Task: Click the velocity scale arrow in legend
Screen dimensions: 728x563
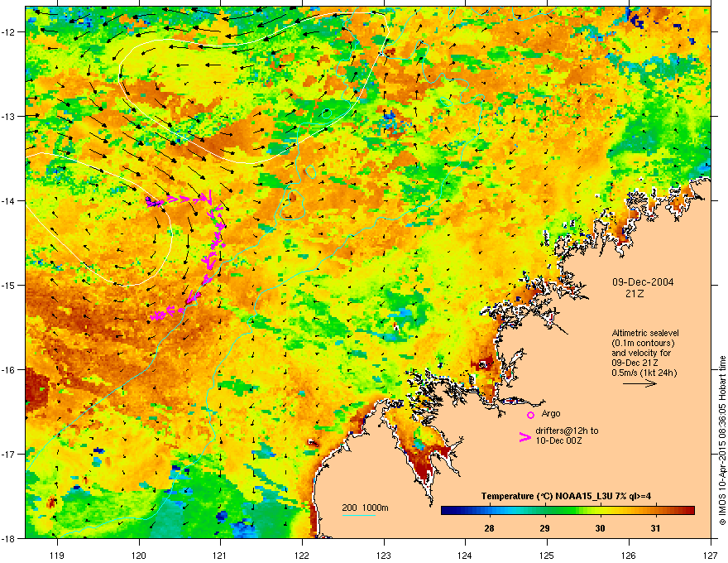Action: coord(639,383)
